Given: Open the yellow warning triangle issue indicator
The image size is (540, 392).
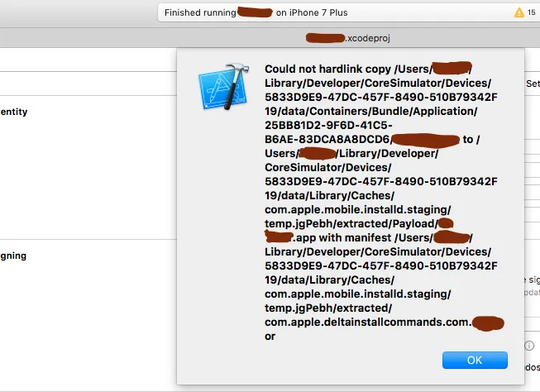Looking at the screenshot, I should pos(519,12).
